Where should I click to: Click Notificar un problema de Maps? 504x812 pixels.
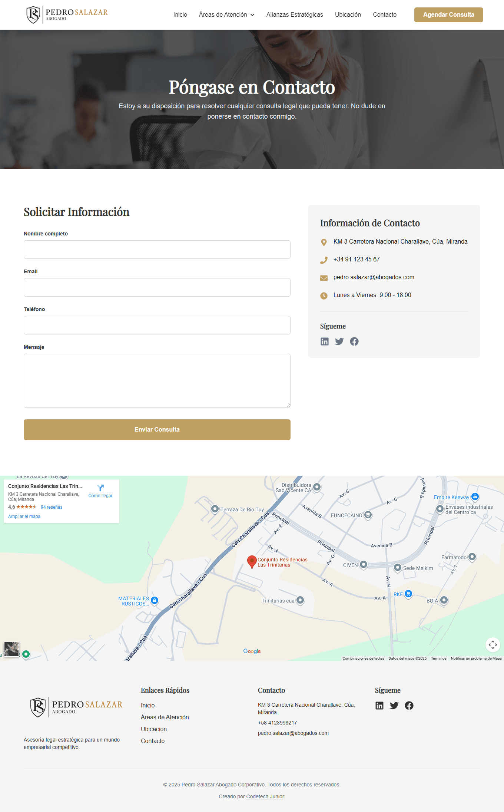(x=476, y=658)
